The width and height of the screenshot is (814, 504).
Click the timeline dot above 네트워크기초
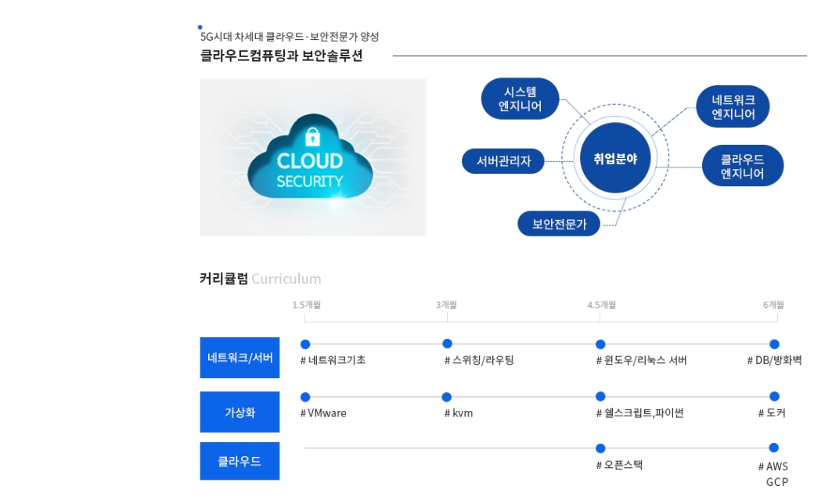pyautogui.click(x=305, y=344)
